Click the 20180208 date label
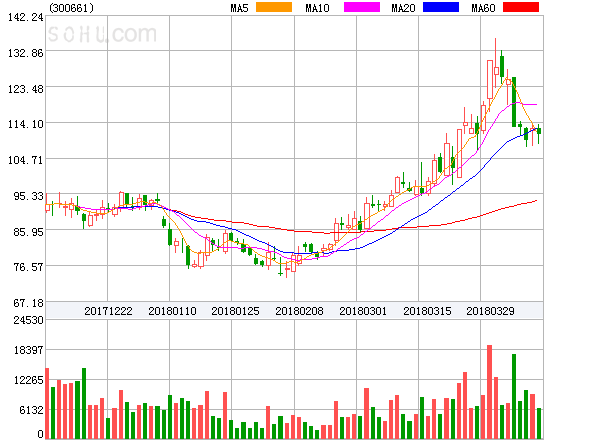Image resolution: width=600 pixels, height=440 pixels. tap(299, 311)
